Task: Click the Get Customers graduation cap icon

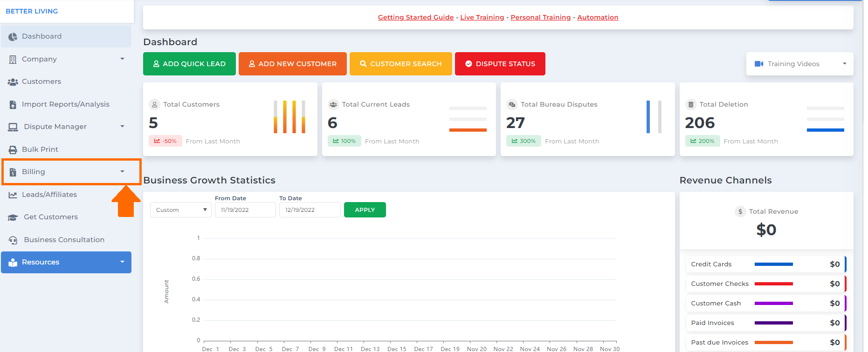Action: [x=13, y=217]
